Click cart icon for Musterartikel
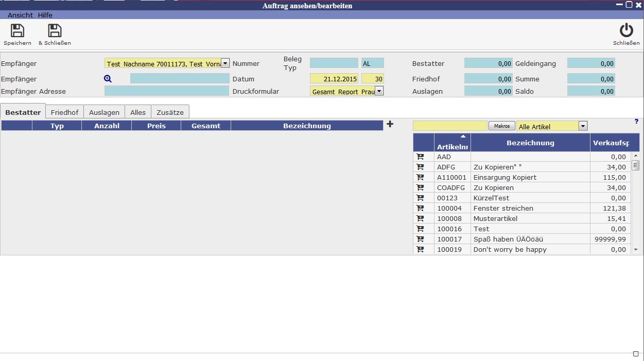Screen dimensions: 644x361 (420, 218)
